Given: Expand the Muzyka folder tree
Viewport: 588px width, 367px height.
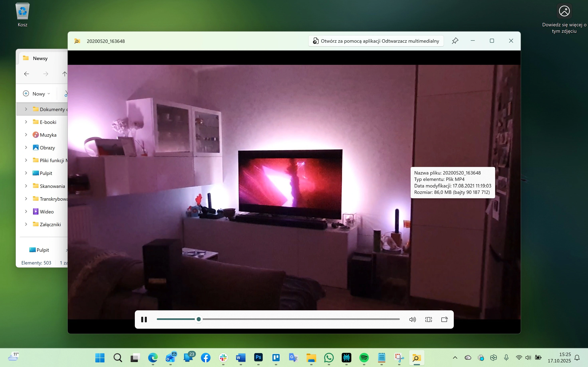Looking at the screenshot, I should pyautogui.click(x=26, y=135).
